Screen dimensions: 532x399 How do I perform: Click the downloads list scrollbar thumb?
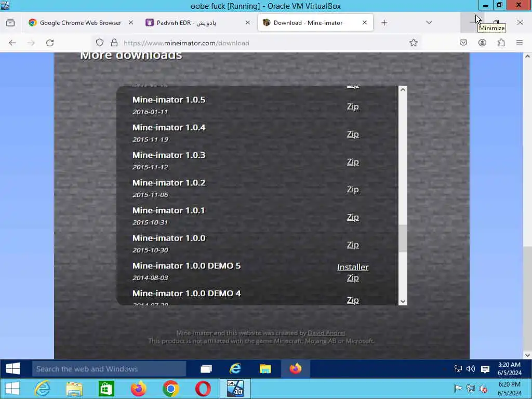click(x=403, y=238)
